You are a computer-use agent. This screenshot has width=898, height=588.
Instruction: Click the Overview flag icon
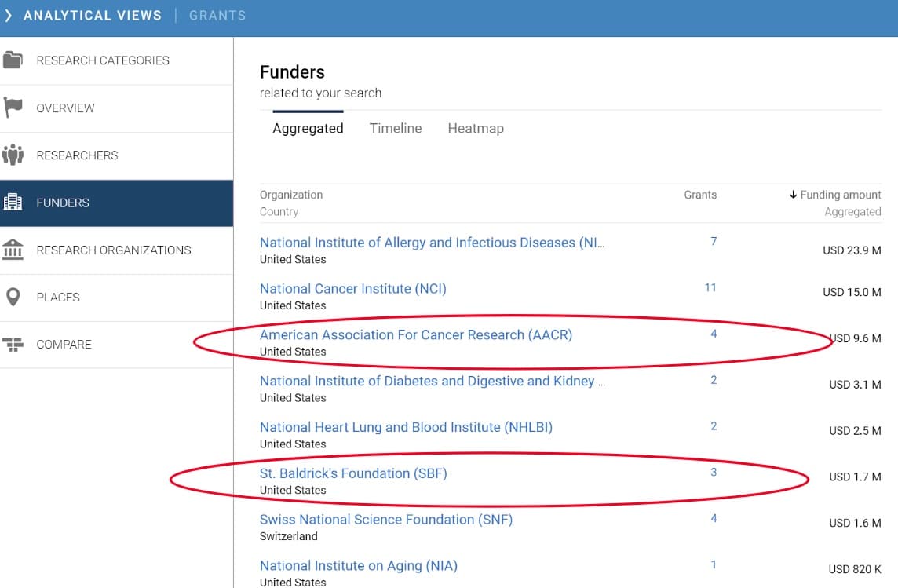(13, 108)
